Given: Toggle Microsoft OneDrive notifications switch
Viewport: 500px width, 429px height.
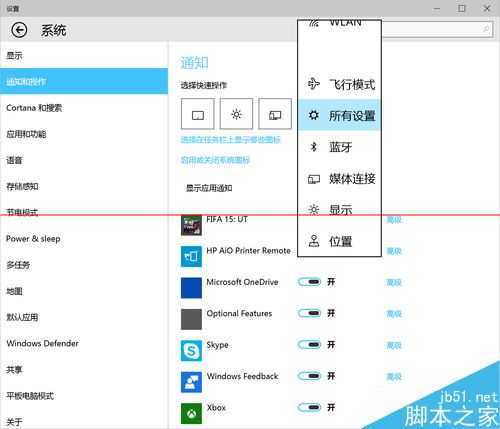Looking at the screenshot, I should click(310, 282).
